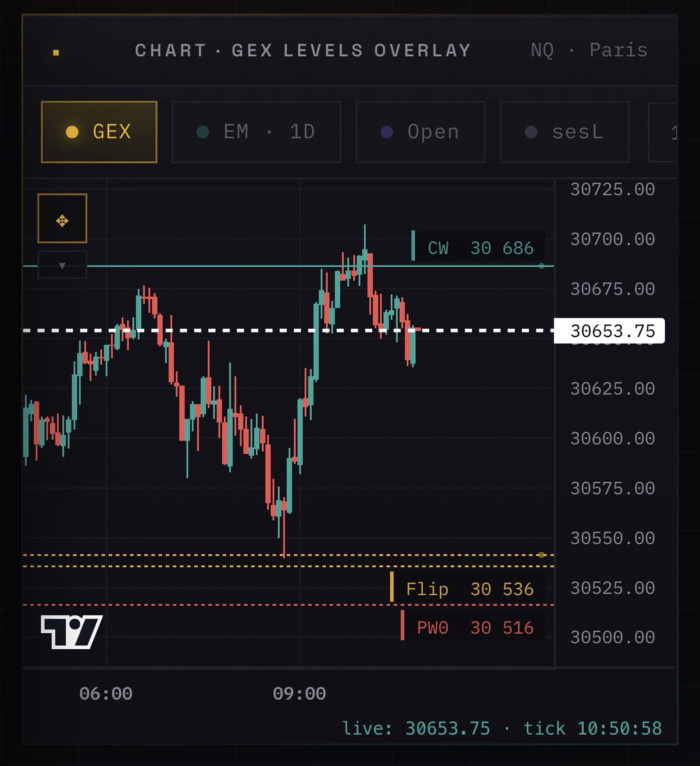
Task: Click the yellow dot ending the dashed line
Action: [x=542, y=555]
